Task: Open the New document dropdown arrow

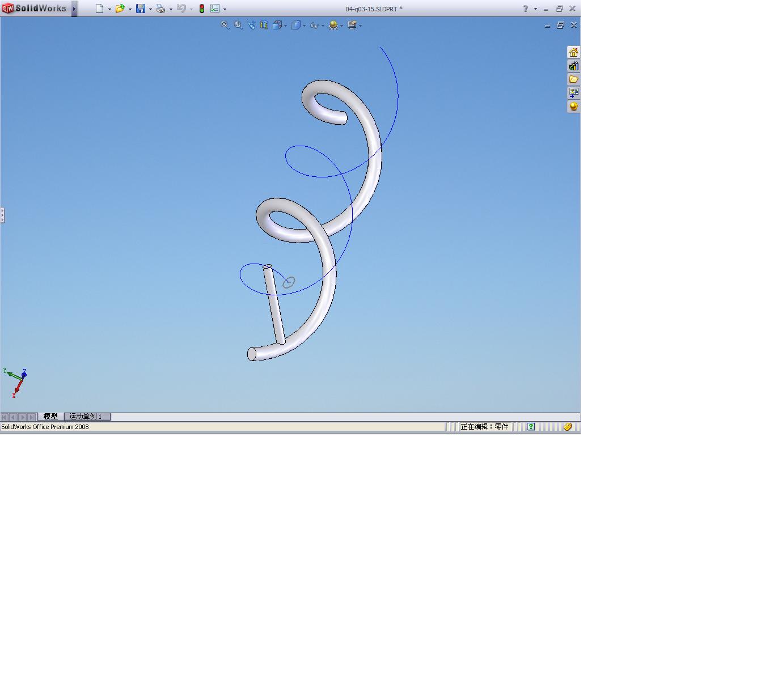Action: (109, 9)
